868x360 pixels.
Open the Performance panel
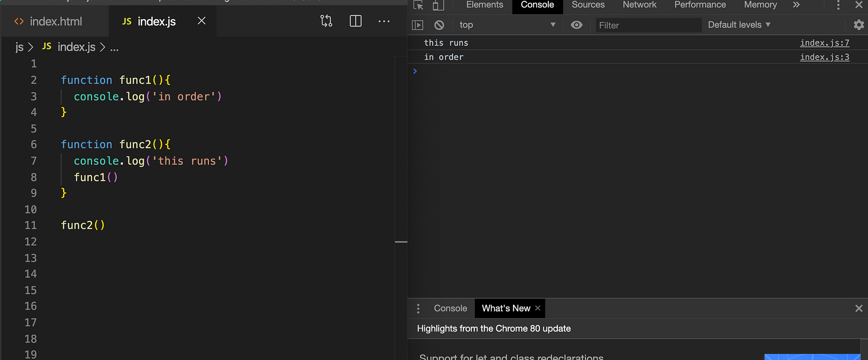pyautogui.click(x=700, y=5)
